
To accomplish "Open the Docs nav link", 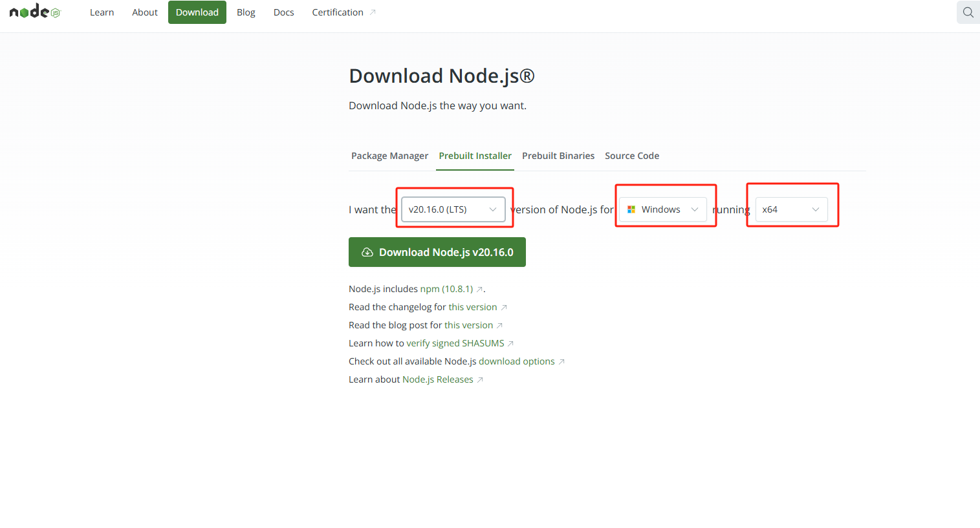I will (x=283, y=12).
